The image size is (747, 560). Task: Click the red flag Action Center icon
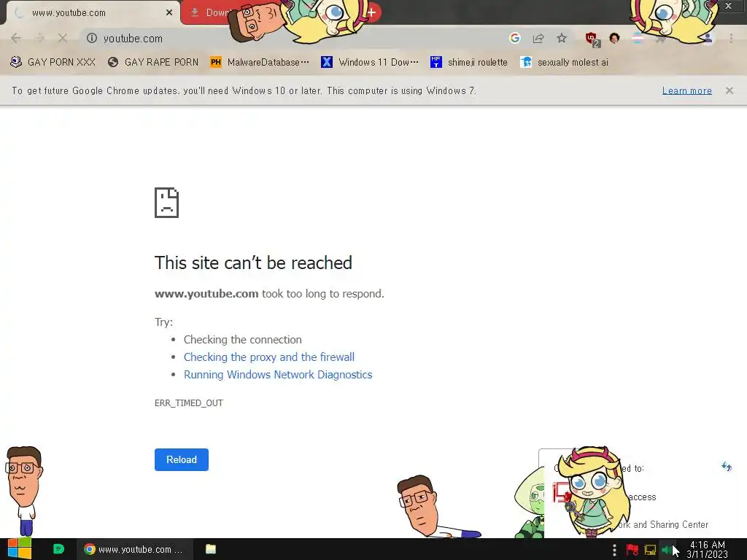[632, 550]
